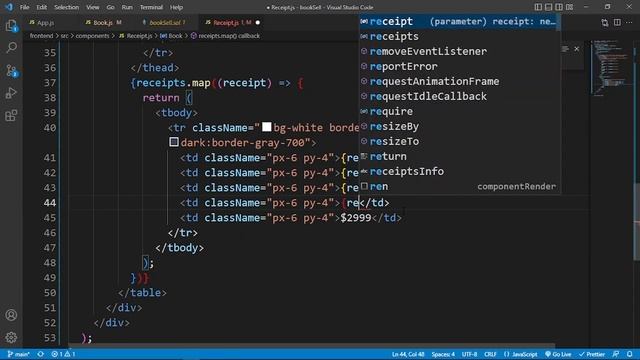Click the lines icon beside the widget's X
The width and height of the screenshot is (640, 360).
(565, 49)
